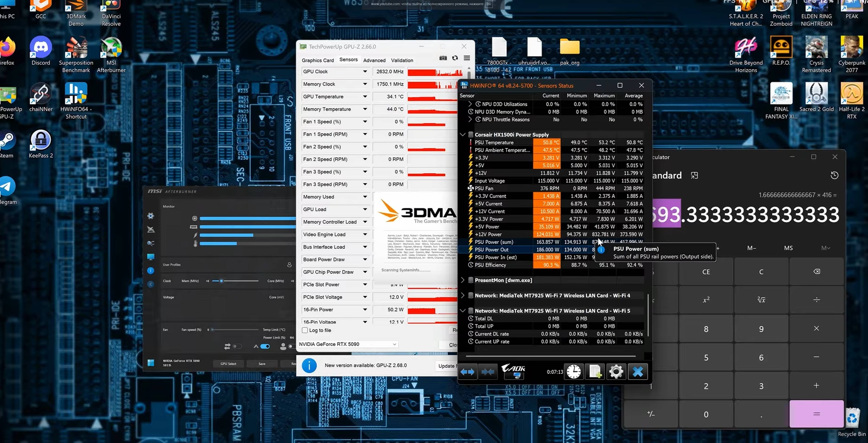Open HWiNFO settings gear icon
868x443 pixels.
click(x=616, y=372)
